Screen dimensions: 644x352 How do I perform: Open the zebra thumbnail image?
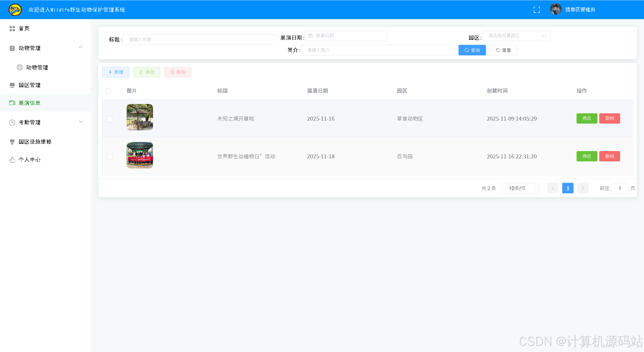tap(140, 117)
